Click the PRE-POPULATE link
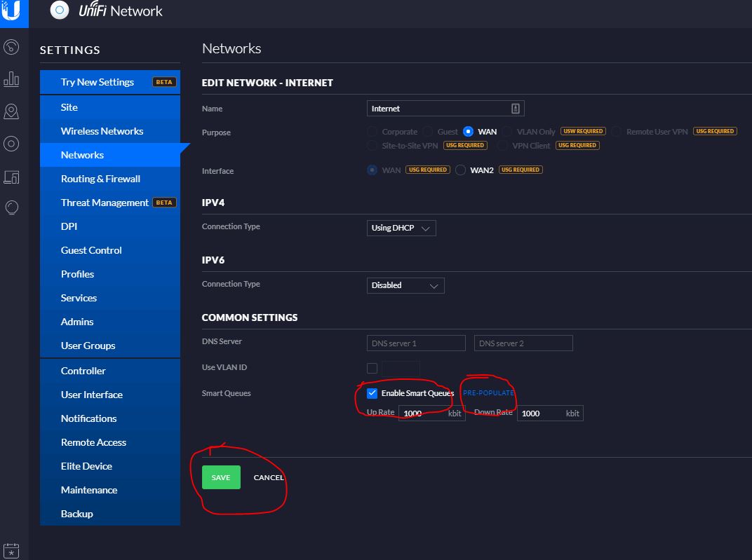Screen dimensions: 752x560 click(488, 392)
